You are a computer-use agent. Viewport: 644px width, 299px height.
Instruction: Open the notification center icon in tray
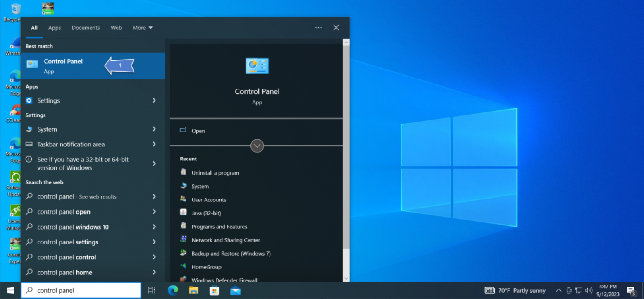[631, 290]
